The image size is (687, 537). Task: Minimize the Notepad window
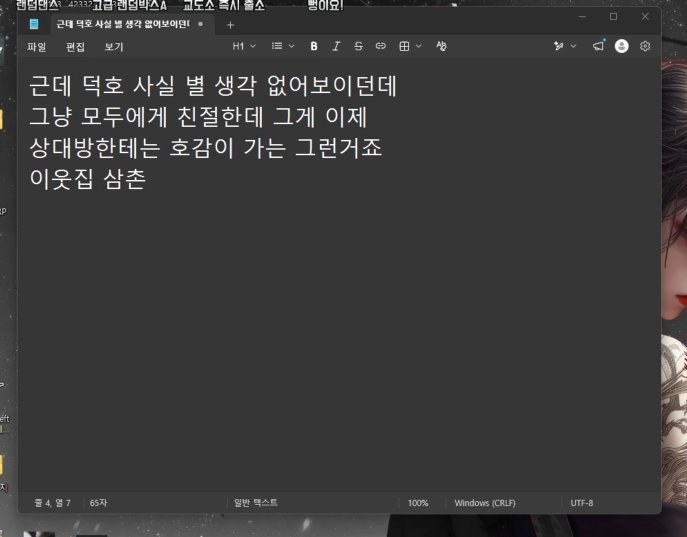click(x=582, y=17)
